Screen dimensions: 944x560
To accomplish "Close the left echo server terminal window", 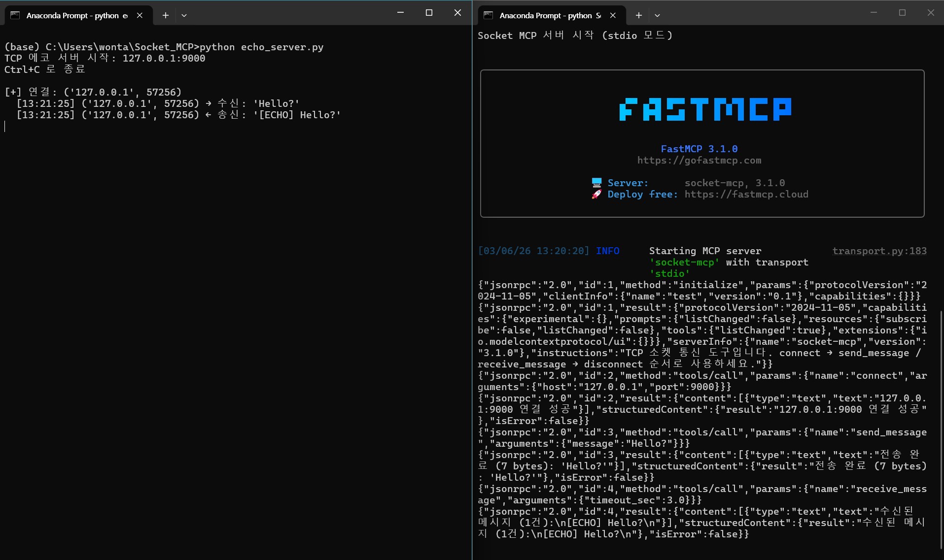I will coord(457,13).
